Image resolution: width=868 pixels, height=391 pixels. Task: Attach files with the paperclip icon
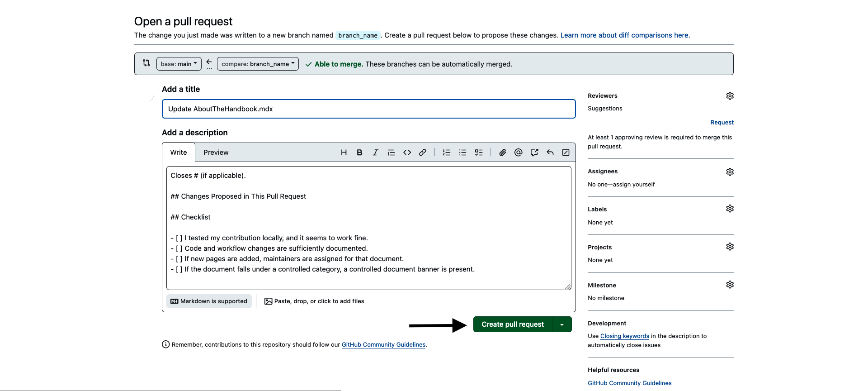point(502,153)
